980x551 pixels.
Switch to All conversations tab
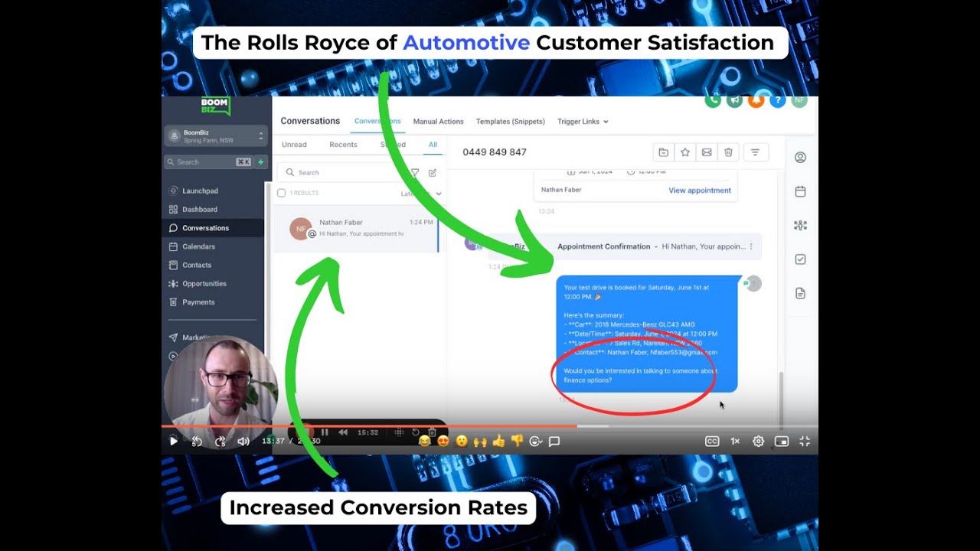(433, 145)
